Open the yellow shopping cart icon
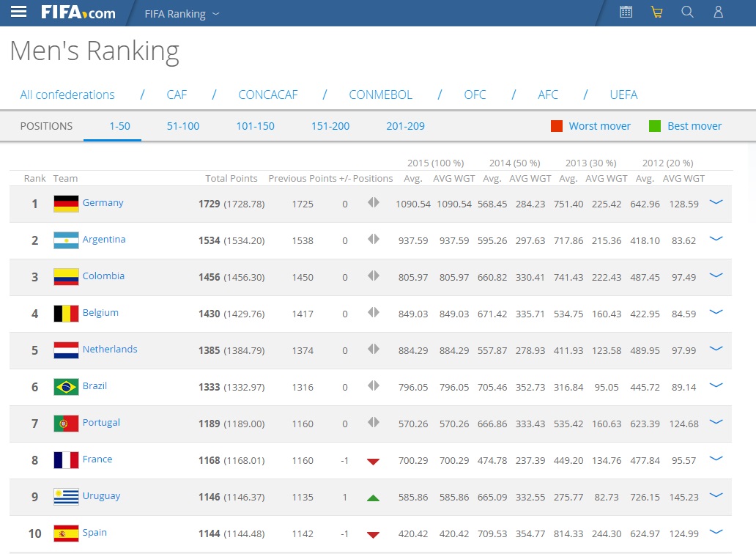 (656, 12)
